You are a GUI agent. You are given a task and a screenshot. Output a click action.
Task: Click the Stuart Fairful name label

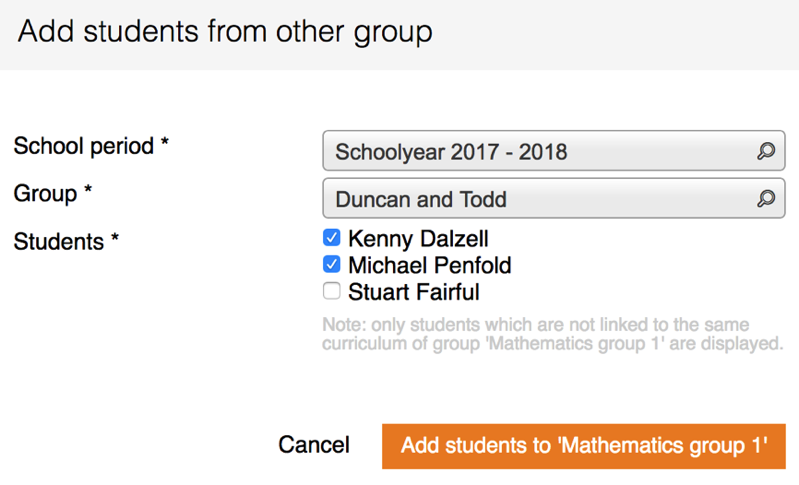pyautogui.click(x=413, y=293)
